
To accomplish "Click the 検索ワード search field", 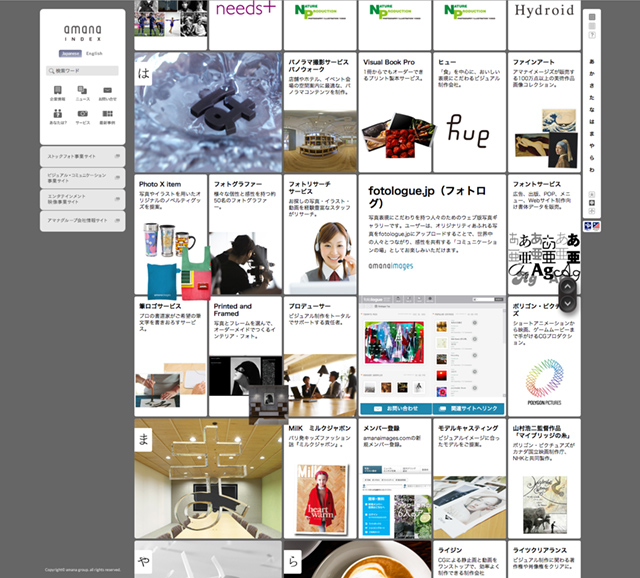I will (82, 71).
